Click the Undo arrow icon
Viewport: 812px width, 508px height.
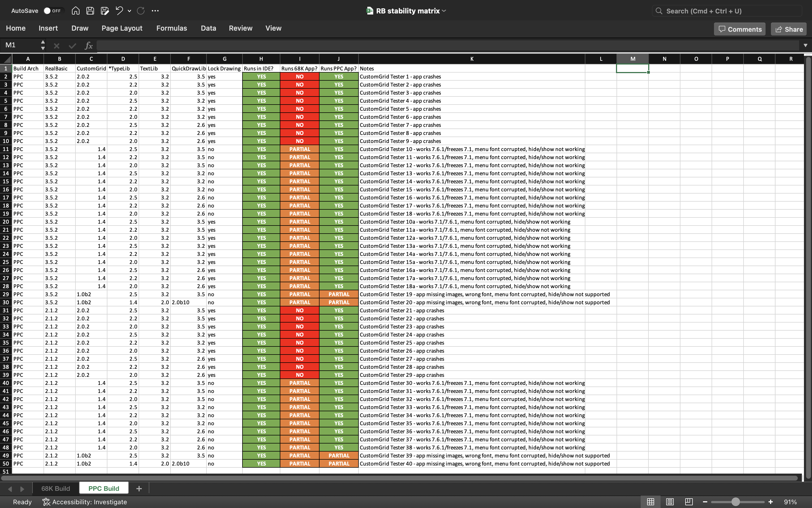[119, 11]
